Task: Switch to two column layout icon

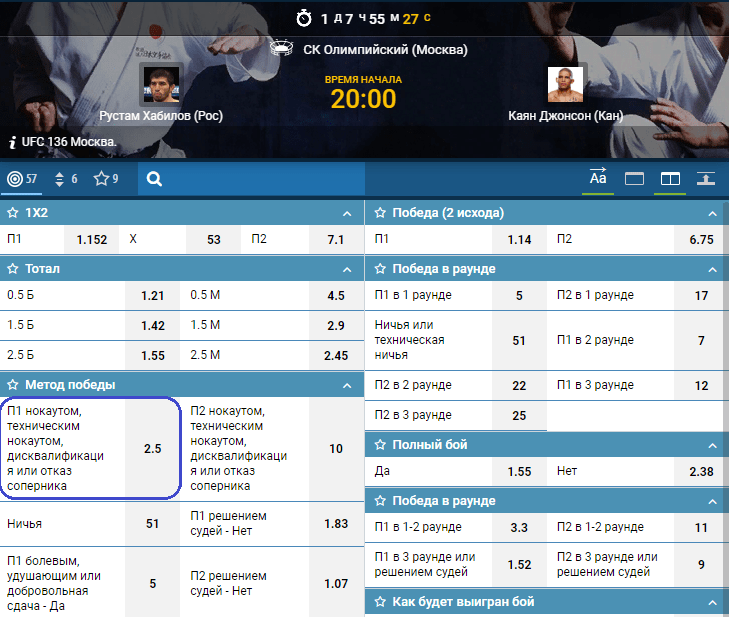Action: coord(670,179)
